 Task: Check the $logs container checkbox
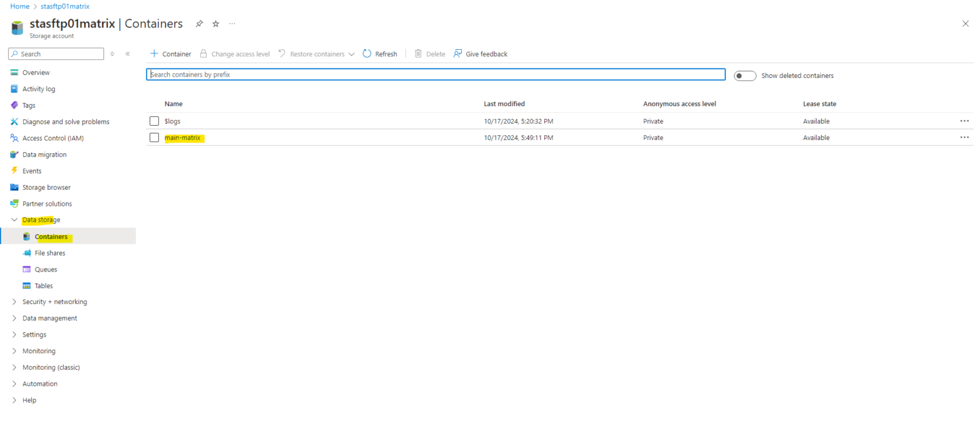pos(154,121)
